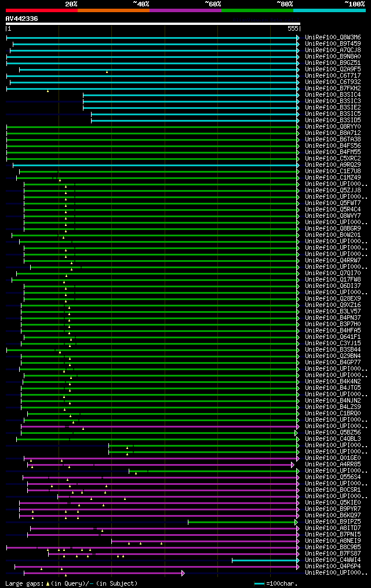This screenshot has width=371, height=588.
Task: Click the UniRef100_B3SIE2 label
Action: click(x=333, y=108)
